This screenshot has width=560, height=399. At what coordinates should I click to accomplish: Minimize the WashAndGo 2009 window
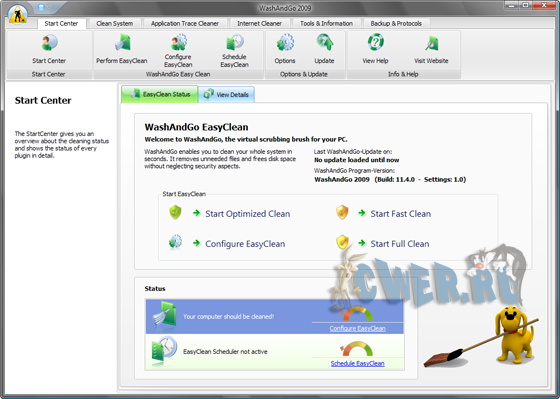click(511, 5)
